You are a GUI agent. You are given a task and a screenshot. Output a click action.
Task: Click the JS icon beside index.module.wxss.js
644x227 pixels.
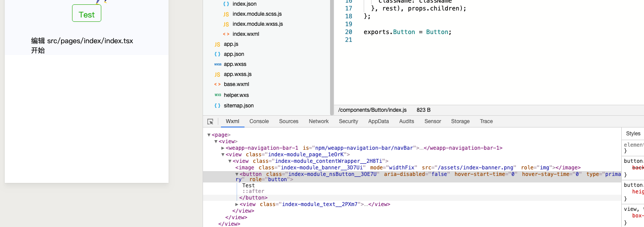[x=226, y=24]
